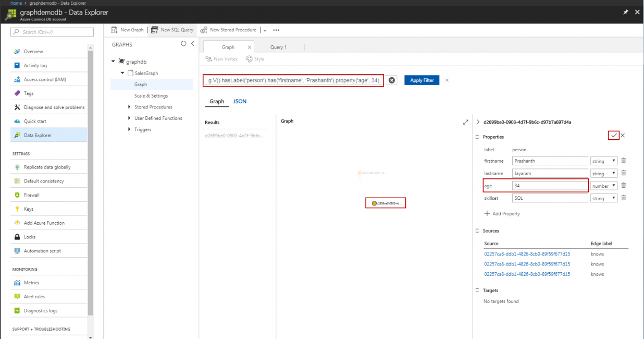
Task: Clear the query filter text
Action: (392, 80)
